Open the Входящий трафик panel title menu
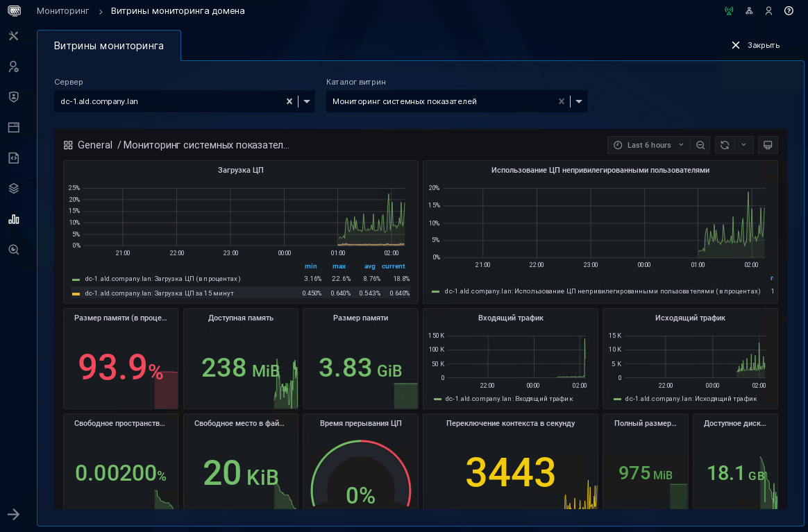The image size is (808, 532). 511,318
